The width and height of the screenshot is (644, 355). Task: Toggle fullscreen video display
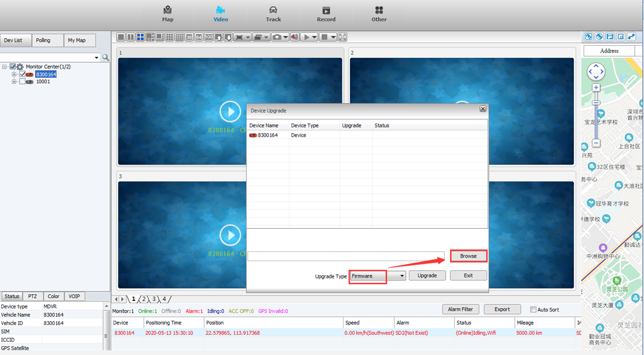pos(342,37)
